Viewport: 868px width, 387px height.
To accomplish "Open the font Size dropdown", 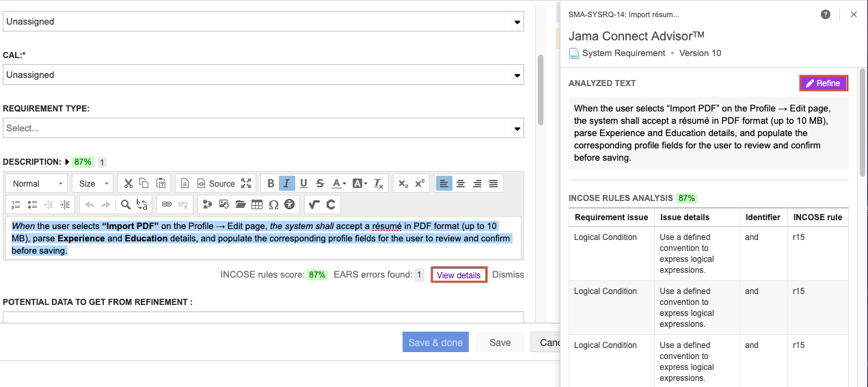I will click(x=94, y=183).
